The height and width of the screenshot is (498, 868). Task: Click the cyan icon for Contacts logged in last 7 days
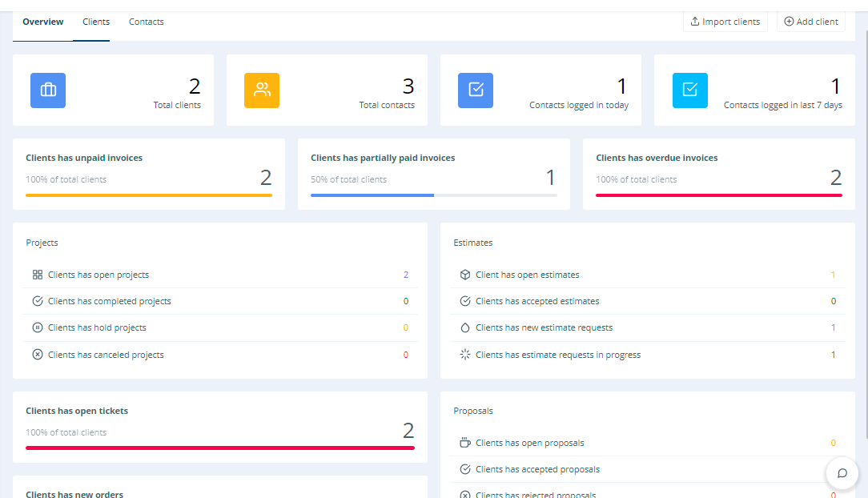pos(689,90)
